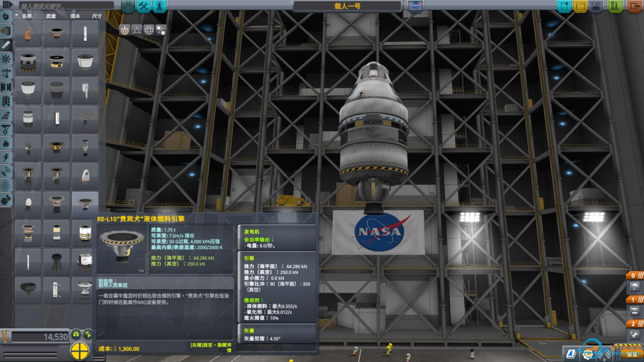
Task: Toggle the engineer's report weight icon
Action: point(76,334)
